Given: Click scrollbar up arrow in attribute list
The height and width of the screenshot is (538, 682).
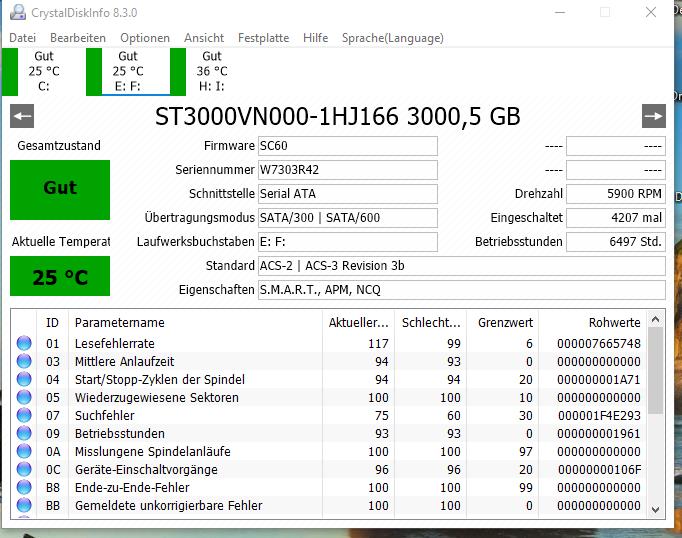Looking at the screenshot, I should tap(656, 320).
